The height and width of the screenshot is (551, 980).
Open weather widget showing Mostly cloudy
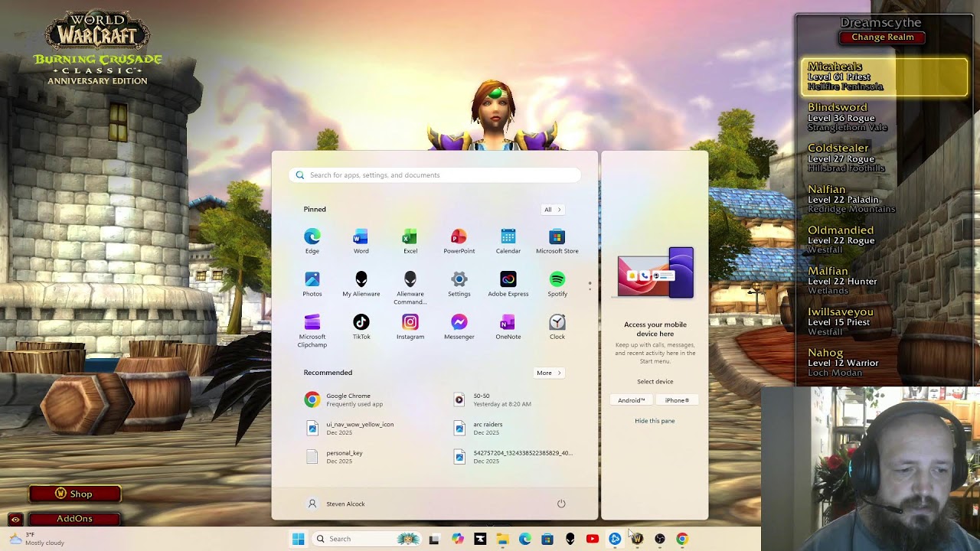(x=37, y=539)
